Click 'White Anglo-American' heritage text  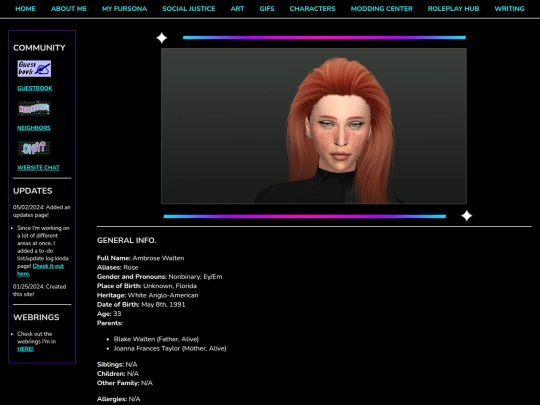(163, 295)
